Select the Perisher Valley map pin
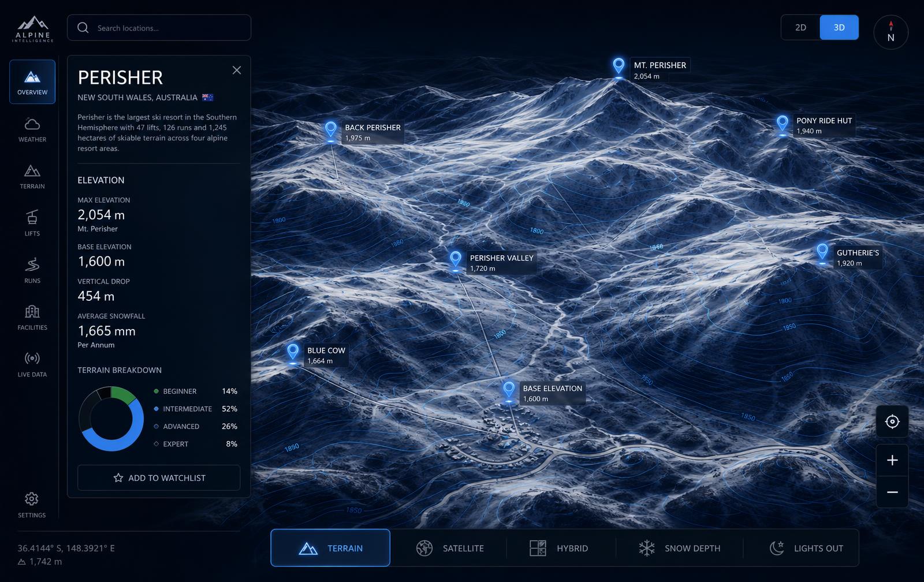Viewport: 924px width, 582px height. pos(456,259)
